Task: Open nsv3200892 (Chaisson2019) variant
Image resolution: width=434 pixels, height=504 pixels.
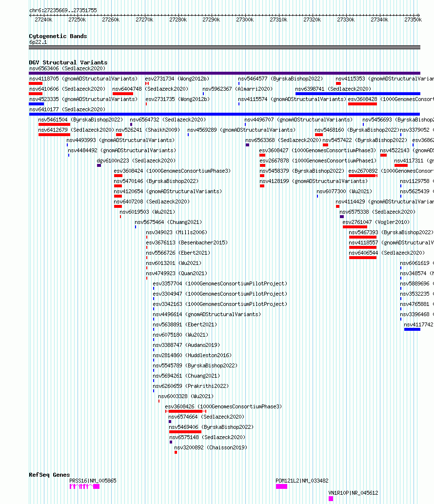Action: pyautogui.click(x=211, y=449)
